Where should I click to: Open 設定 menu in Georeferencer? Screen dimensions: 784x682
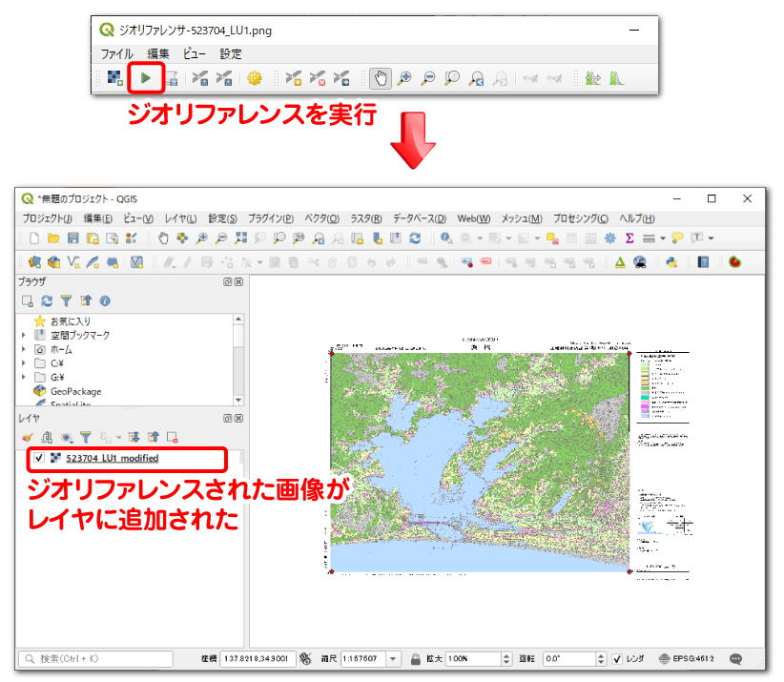(x=231, y=54)
